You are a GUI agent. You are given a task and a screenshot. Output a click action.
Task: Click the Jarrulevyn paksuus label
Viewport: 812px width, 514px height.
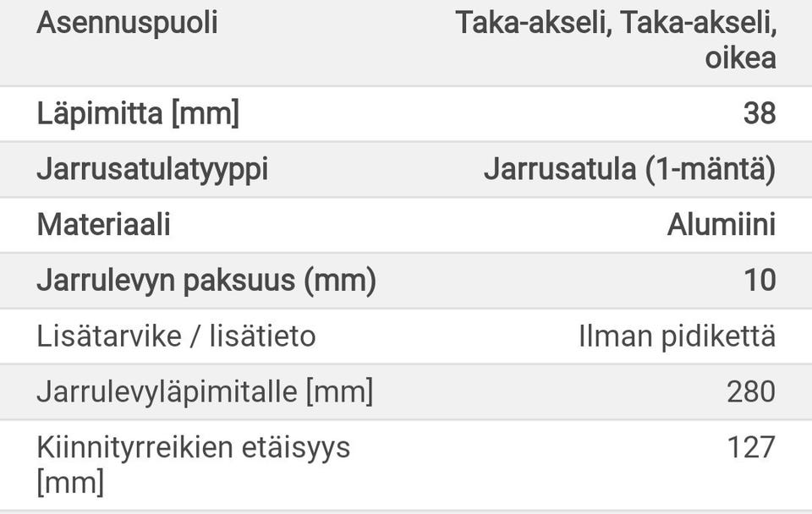pyautogui.click(x=166, y=280)
